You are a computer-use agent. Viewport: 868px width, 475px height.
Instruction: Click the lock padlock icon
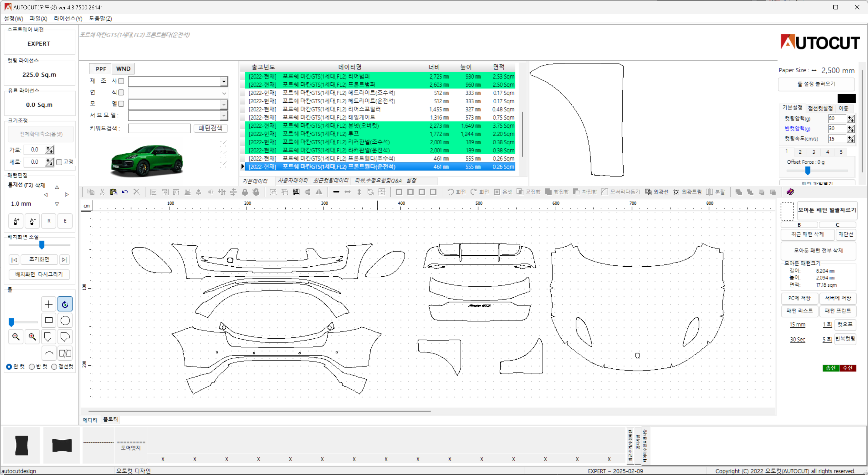click(245, 192)
